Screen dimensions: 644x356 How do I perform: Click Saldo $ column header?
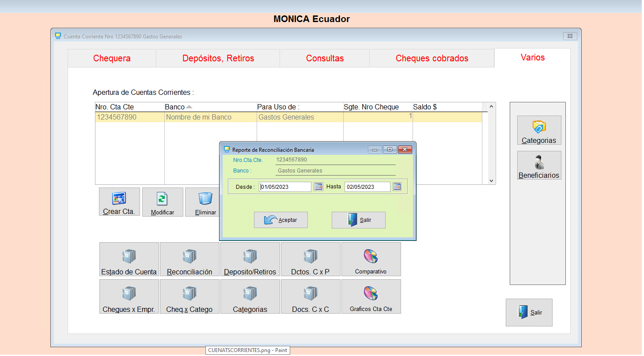447,107
